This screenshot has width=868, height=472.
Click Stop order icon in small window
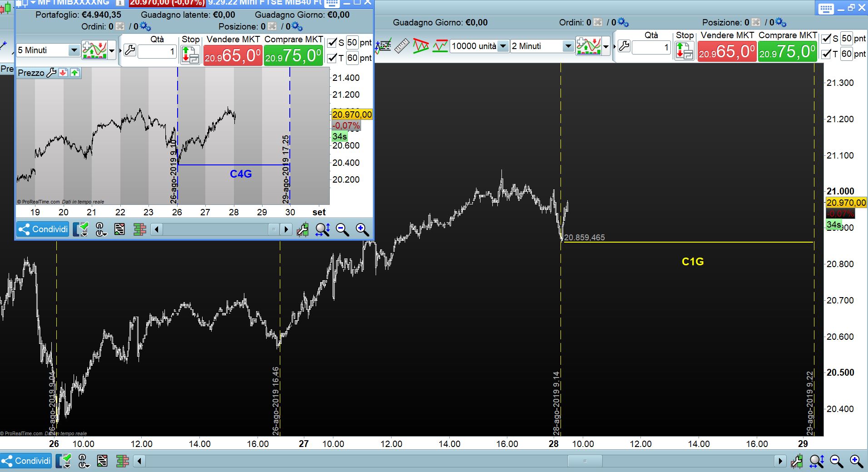click(x=190, y=55)
